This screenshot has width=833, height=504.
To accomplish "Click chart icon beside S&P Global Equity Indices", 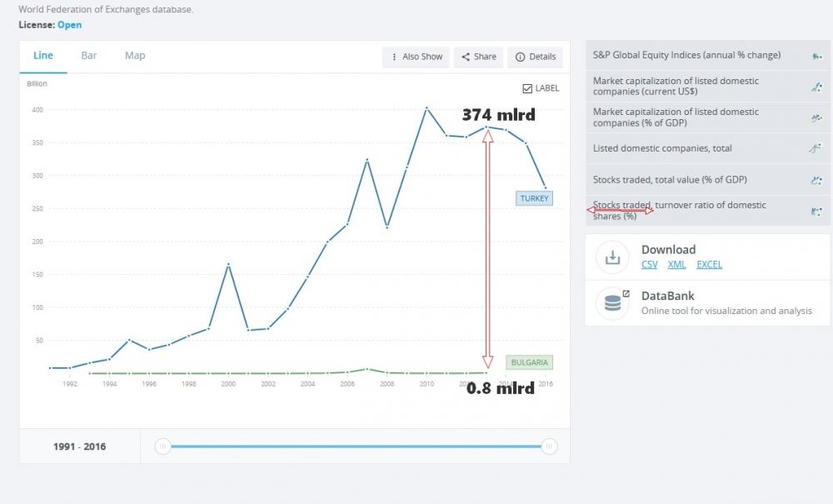I will (x=816, y=56).
